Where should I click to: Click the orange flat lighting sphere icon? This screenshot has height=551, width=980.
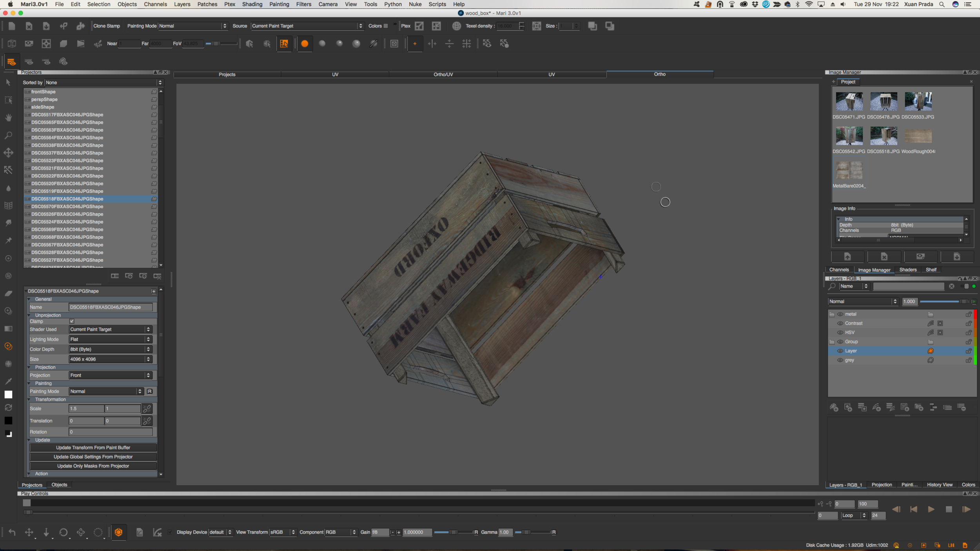click(305, 43)
